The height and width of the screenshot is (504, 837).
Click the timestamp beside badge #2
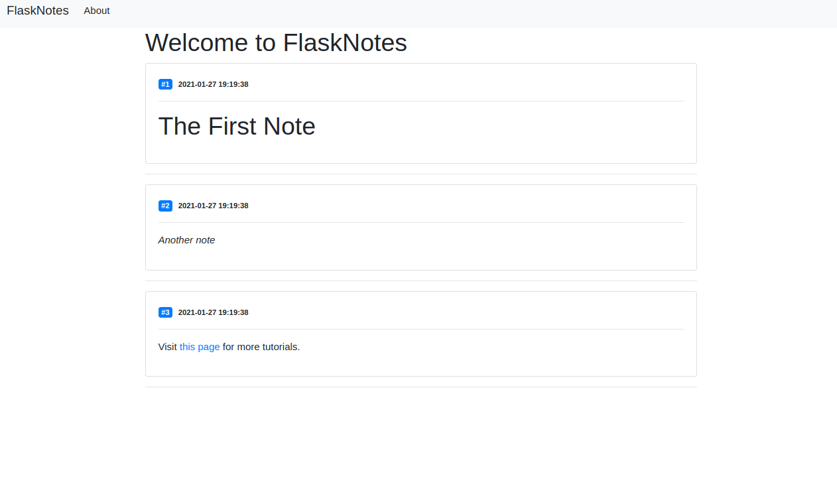coord(213,206)
